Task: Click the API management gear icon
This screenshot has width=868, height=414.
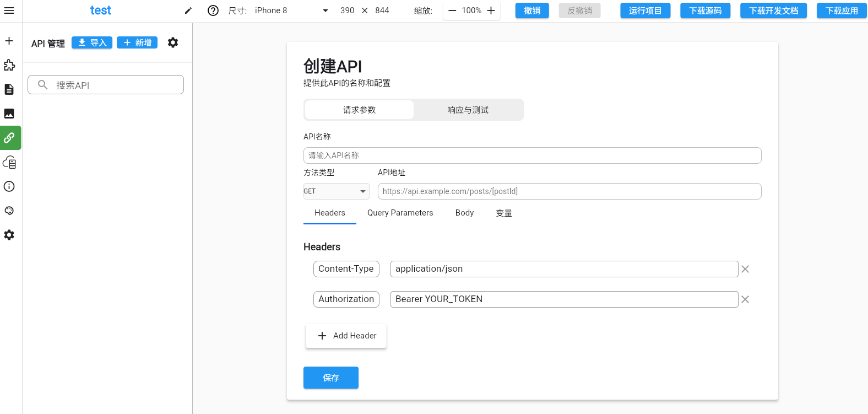Action: (x=173, y=42)
